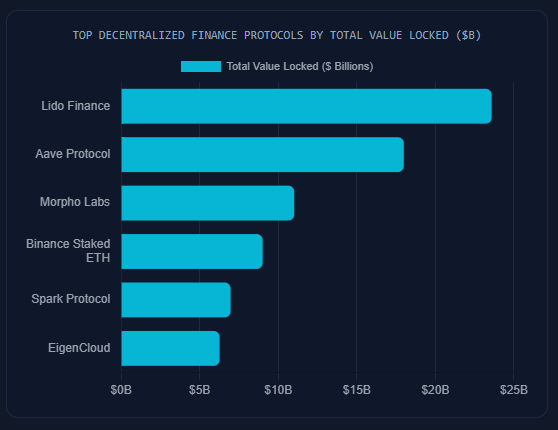558x430 pixels.
Task: Click the Aave Protocol axis label
Action: pos(73,154)
